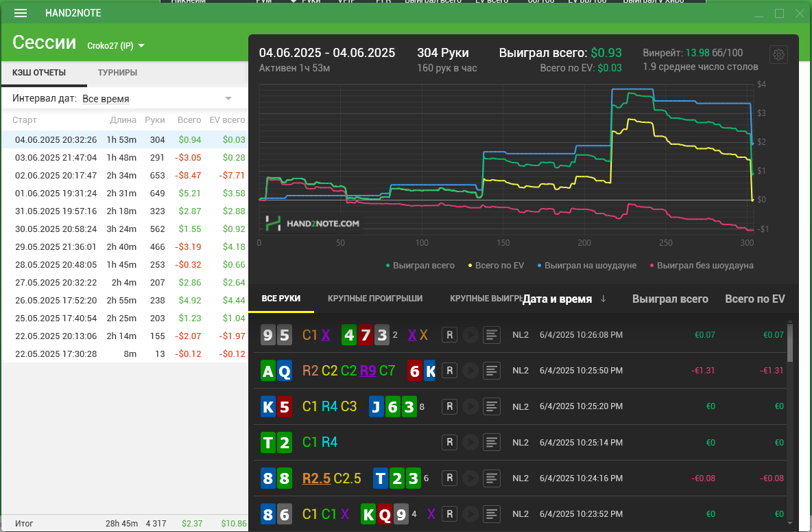Click the R9 action of the 10:25:50 PM hand
This screenshot has height=532, width=812.
(368, 371)
